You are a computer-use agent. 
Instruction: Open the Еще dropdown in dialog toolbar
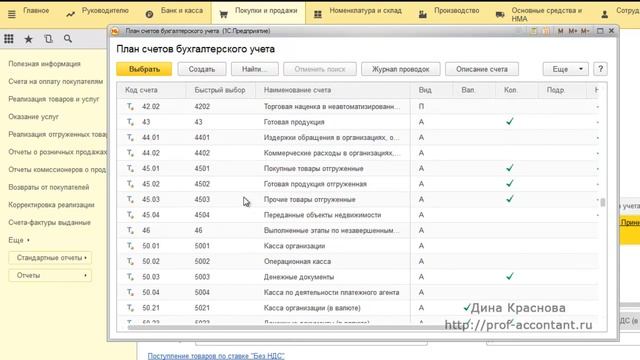click(x=565, y=69)
